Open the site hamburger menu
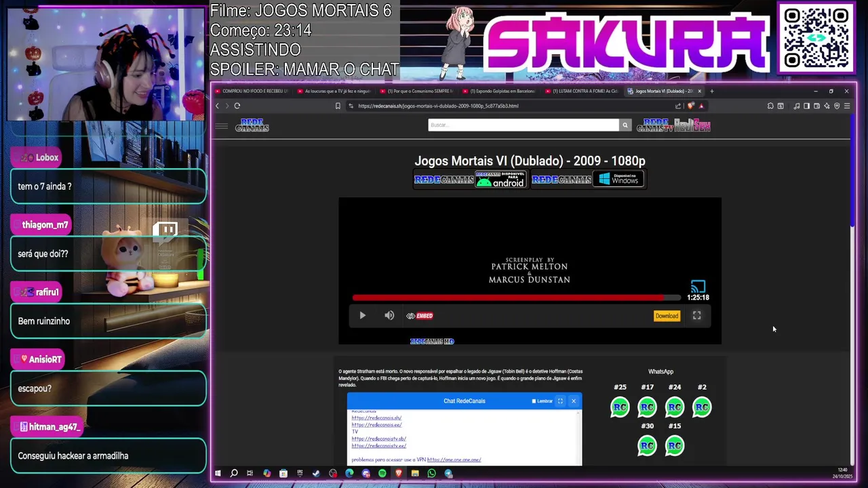Image resolution: width=868 pixels, height=488 pixels. [221, 125]
